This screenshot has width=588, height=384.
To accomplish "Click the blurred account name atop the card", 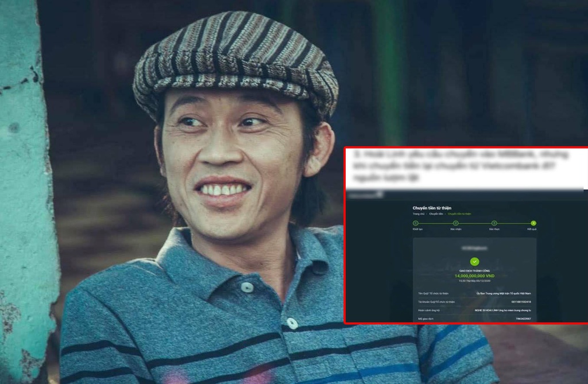I will pyautogui.click(x=474, y=248).
